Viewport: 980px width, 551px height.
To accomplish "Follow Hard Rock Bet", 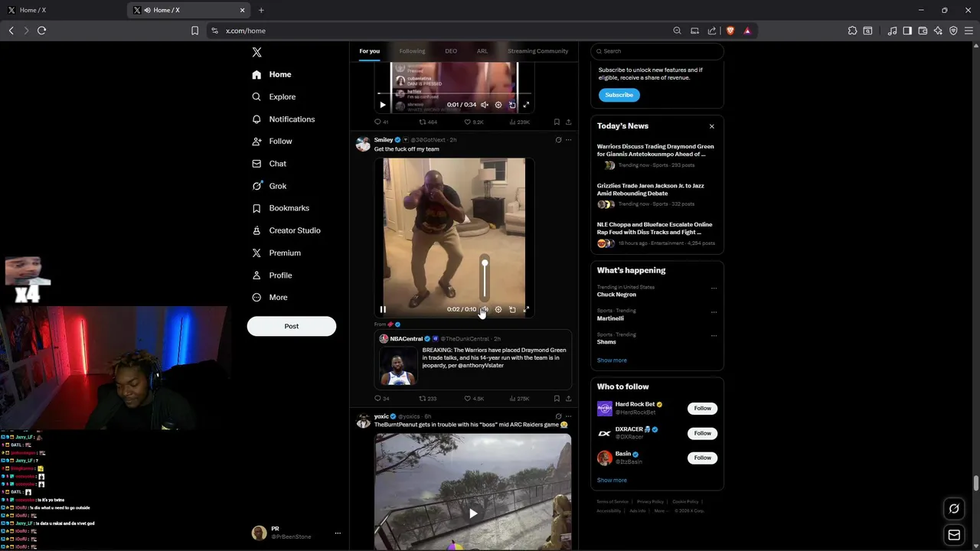I will [702, 409].
